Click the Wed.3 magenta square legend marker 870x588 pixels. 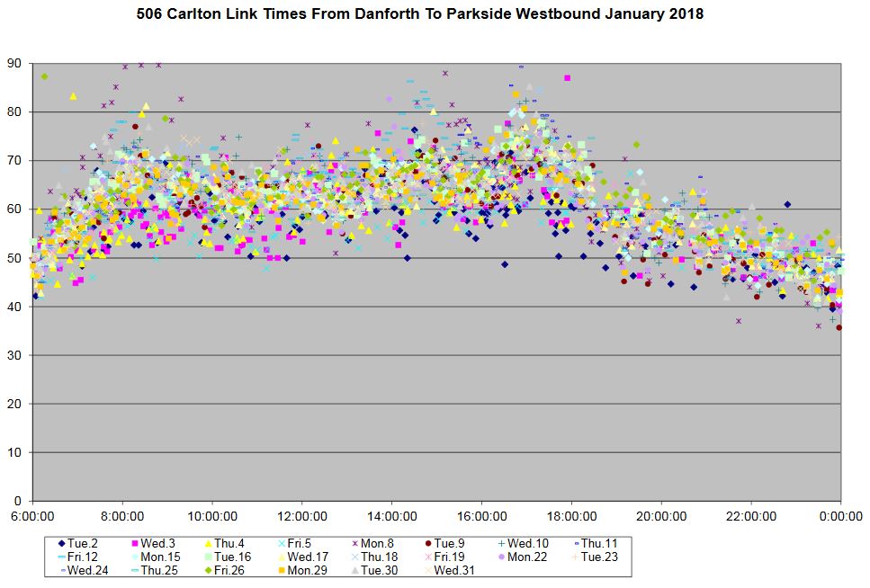[135, 544]
